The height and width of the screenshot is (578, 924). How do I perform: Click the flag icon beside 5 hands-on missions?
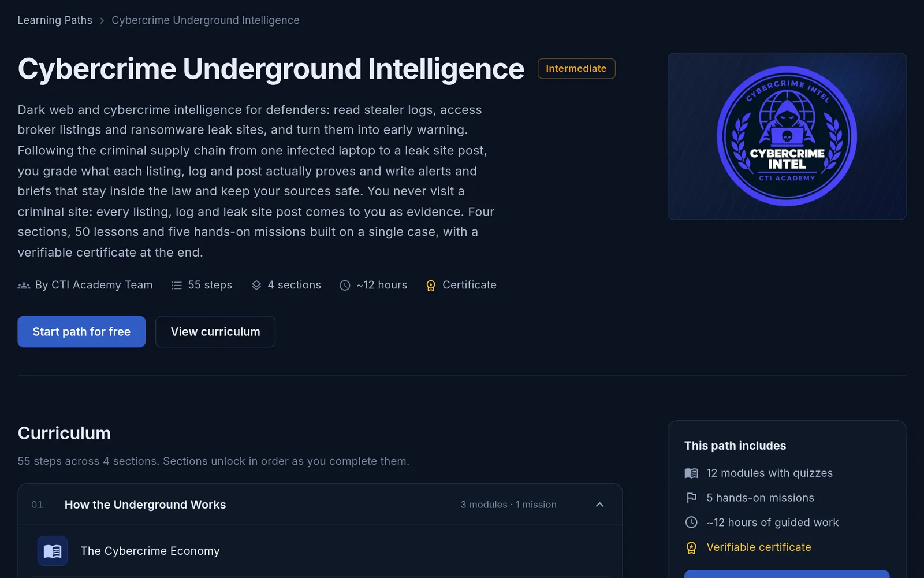(691, 498)
